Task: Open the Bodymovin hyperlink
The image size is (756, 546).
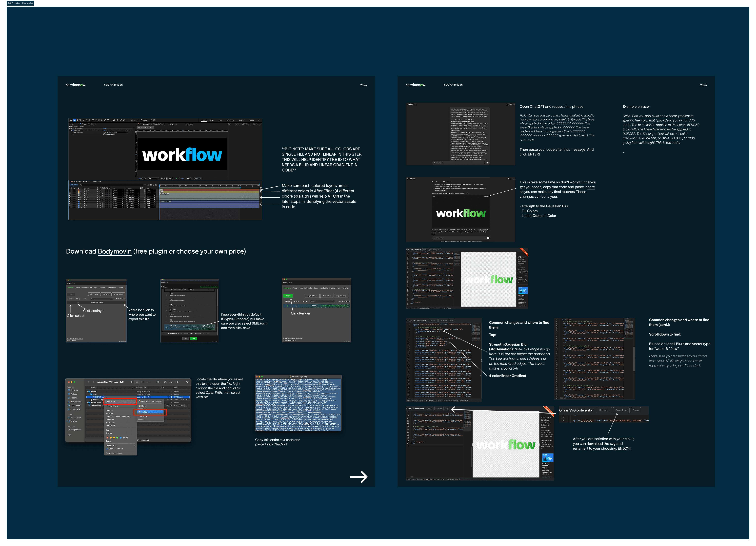Action: pos(114,251)
